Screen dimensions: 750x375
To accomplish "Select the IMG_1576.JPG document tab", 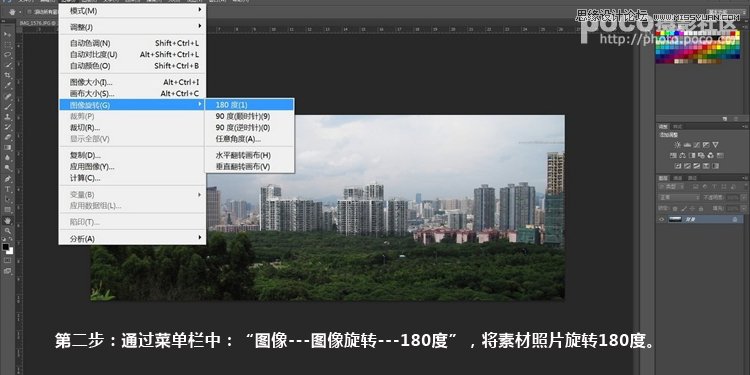I will click(x=37, y=22).
